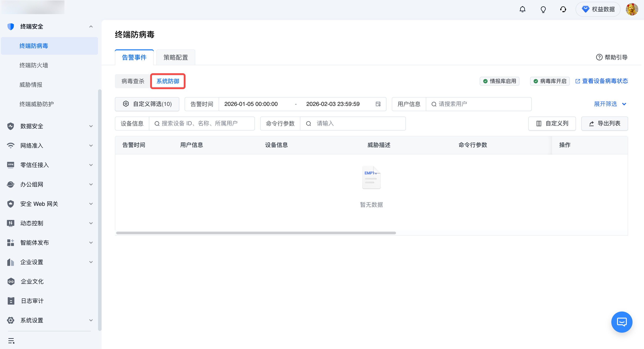Screen dimensions: 644x349
Task: Click the 网络准入 wifi icon
Action: click(x=11, y=145)
